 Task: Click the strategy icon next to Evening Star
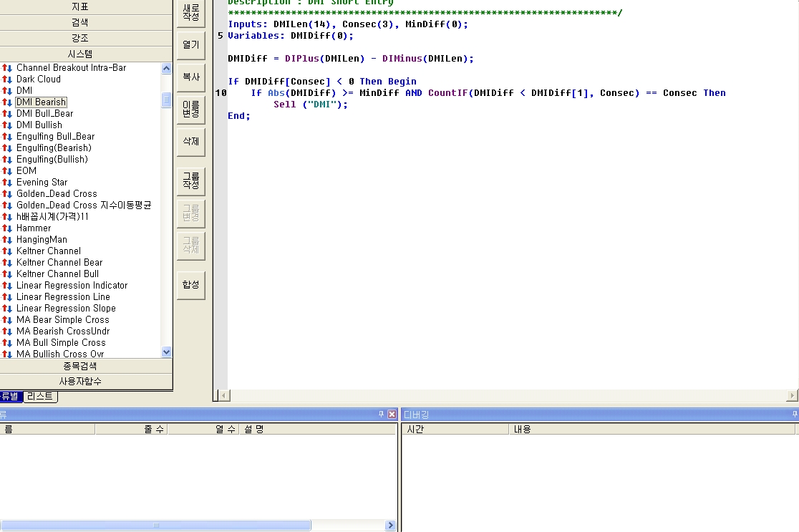[x=7, y=183]
